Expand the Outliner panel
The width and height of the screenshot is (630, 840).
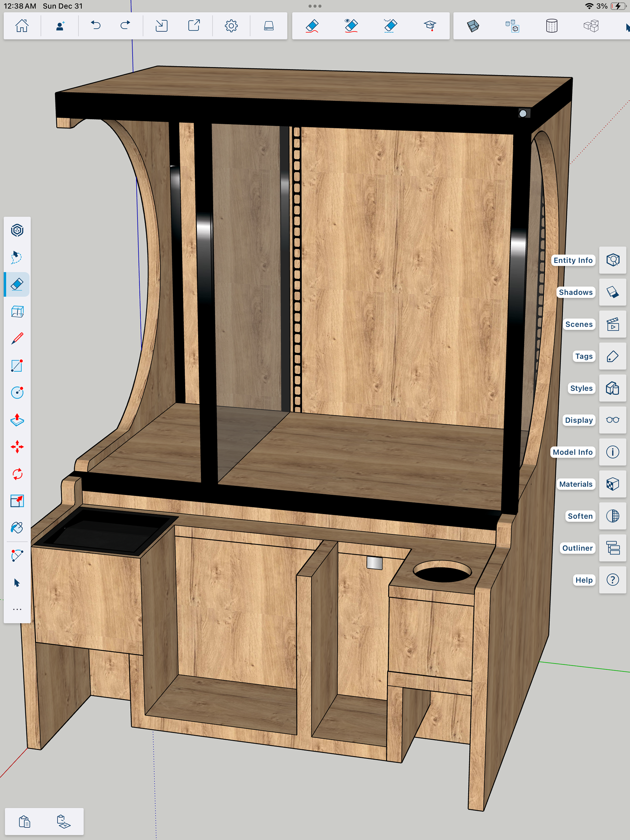pos(613,548)
